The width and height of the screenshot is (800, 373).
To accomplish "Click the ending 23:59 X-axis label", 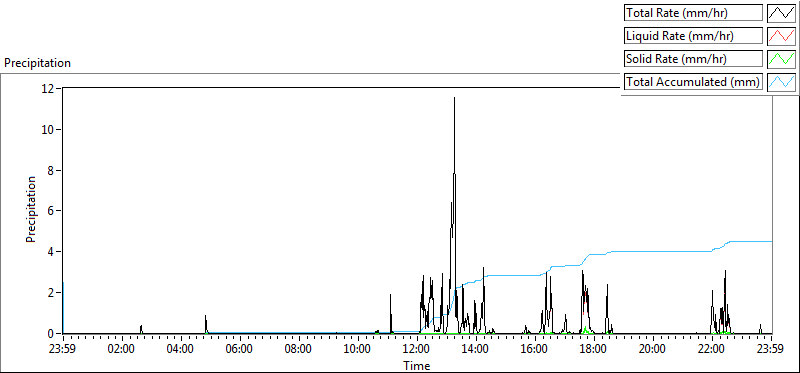I will 771,350.
